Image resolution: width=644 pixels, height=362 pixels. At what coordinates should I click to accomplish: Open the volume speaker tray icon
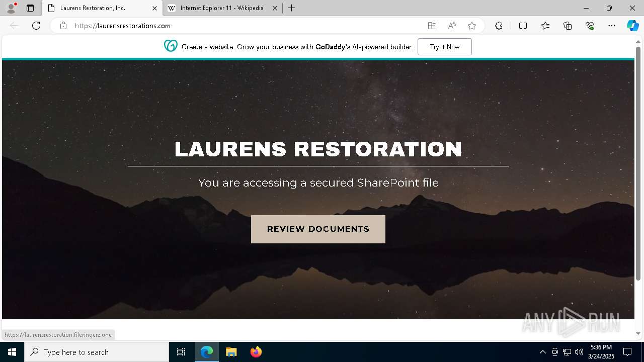579,352
